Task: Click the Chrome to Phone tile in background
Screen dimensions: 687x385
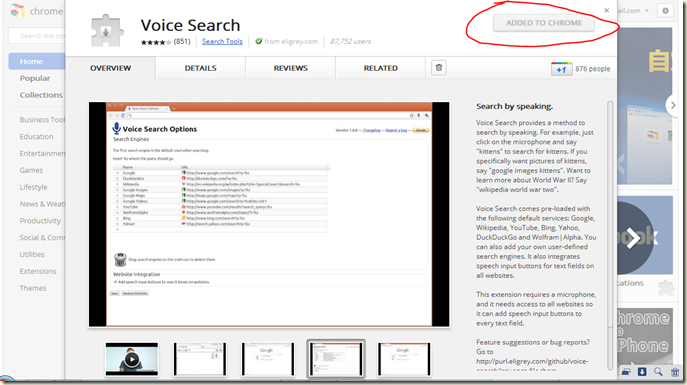Action: [x=645, y=336]
